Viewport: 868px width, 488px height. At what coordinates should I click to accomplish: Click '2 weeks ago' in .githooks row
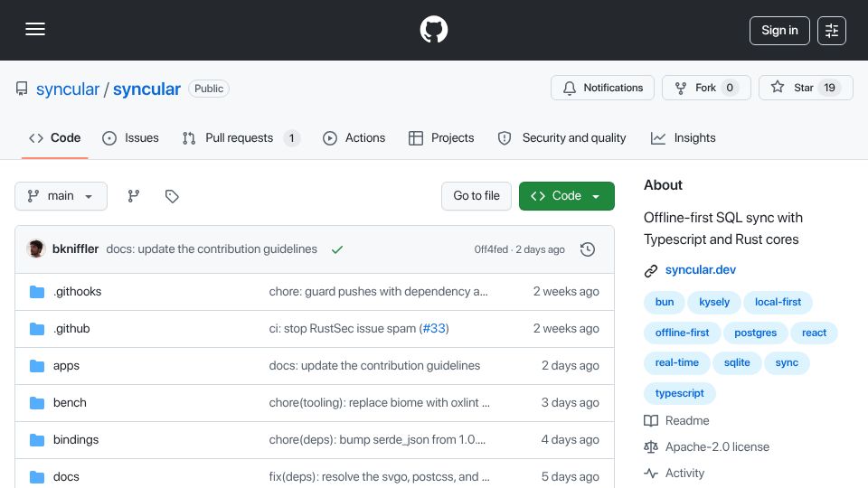[566, 292]
